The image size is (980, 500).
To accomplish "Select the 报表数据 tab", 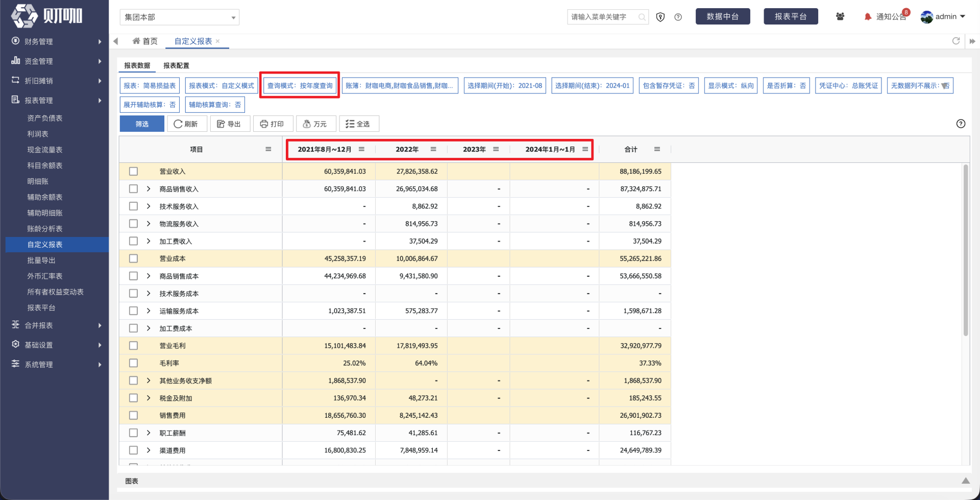I will click(x=137, y=65).
